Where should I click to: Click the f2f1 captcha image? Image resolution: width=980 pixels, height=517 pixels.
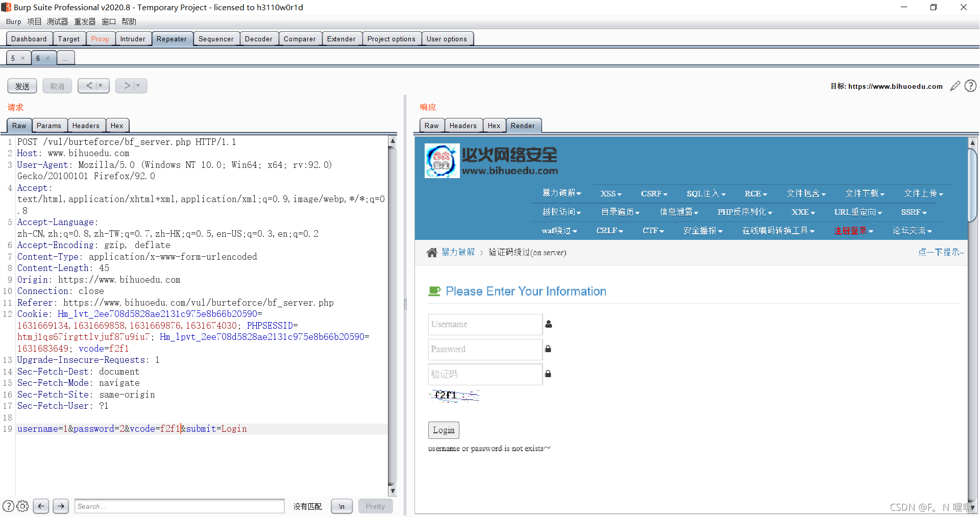(454, 395)
